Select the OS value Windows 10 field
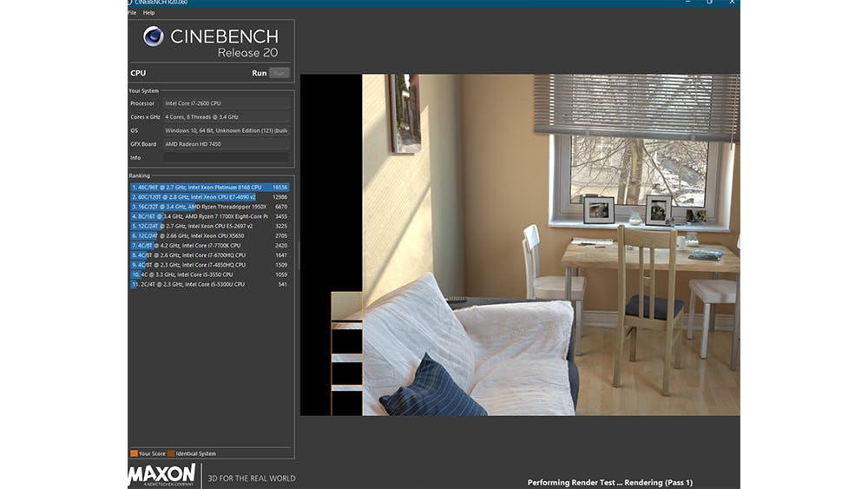Image resolution: width=868 pixels, height=489 pixels. point(226,130)
